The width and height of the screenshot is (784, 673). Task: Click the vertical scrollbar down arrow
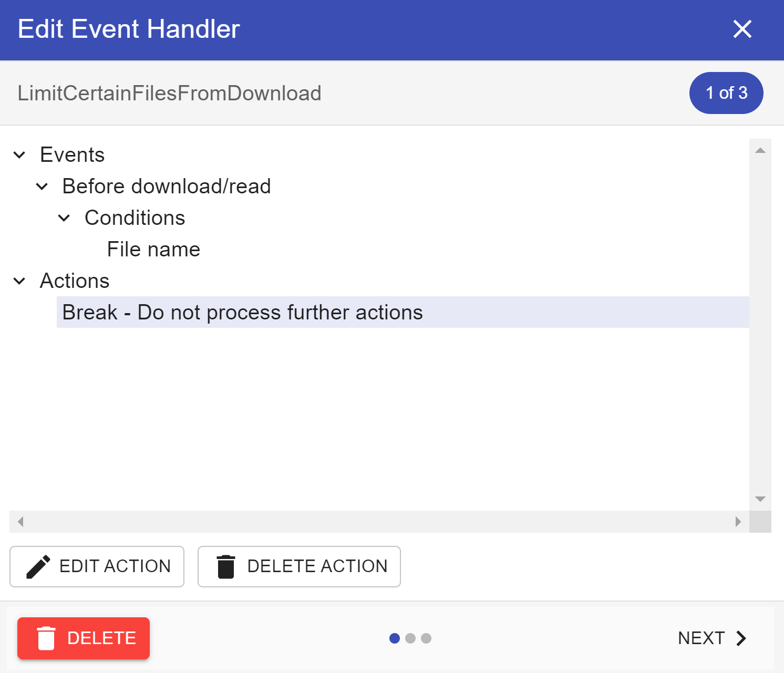click(760, 499)
